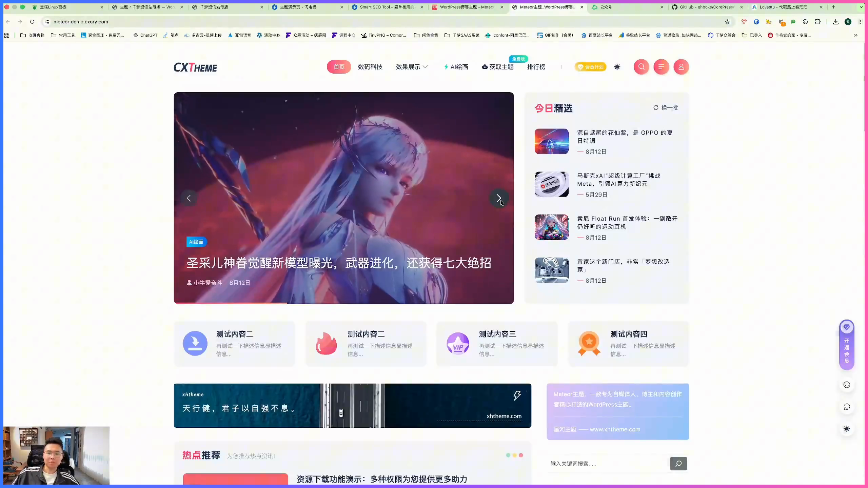Click the 会员计划 badge
This screenshot has width=868, height=488.
(x=591, y=67)
